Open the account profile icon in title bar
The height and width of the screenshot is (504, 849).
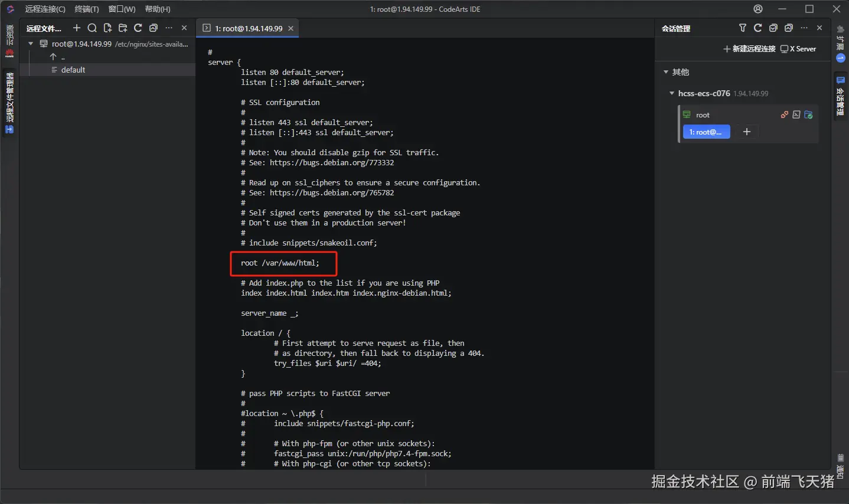pyautogui.click(x=758, y=9)
